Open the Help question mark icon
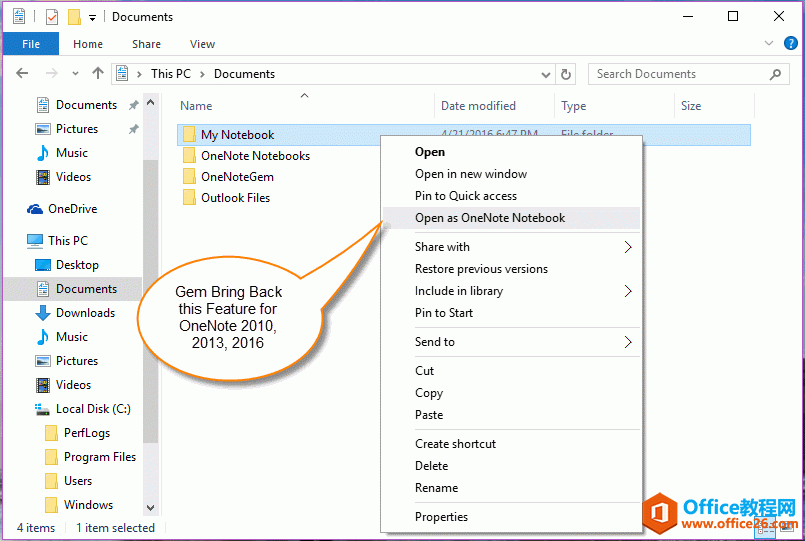This screenshot has width=805, height=541. click(x=791, y=44)
